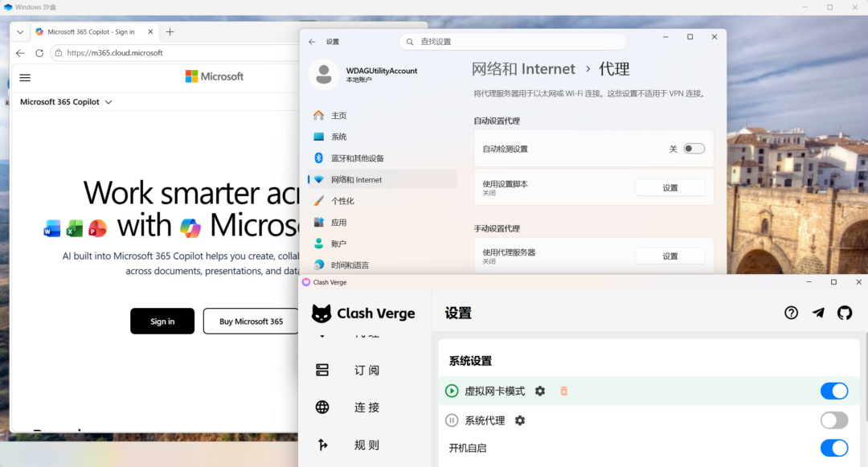
Task: Click the green play status icon of 虚拟网卡模式
Action: pyautogui.click(x=452, y=391)
